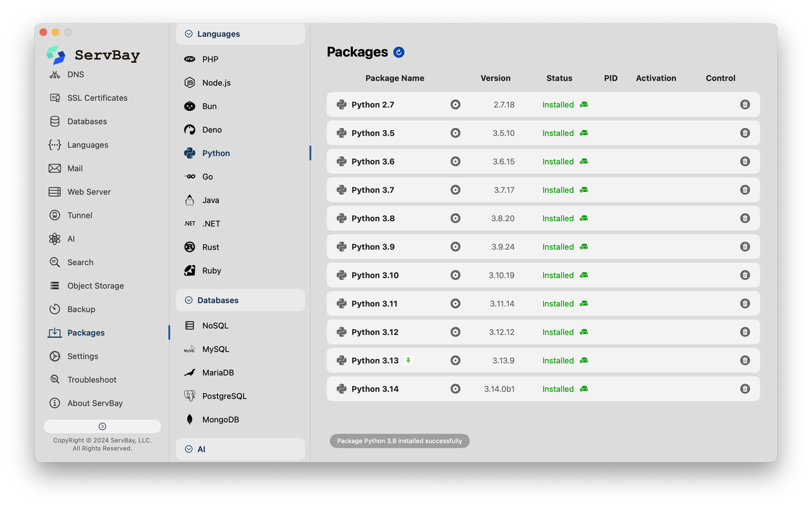Click the Python logo icon in Python 3.12 row
Viewport: 812px width, 508px height.
pyautogui.click(x=341, y=332)
